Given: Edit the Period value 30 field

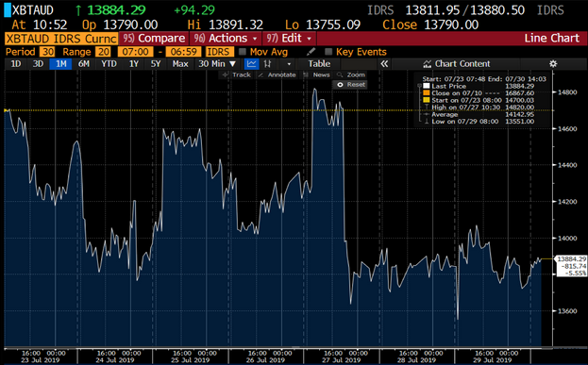Looking at the screenshot, I should point(47,52).
